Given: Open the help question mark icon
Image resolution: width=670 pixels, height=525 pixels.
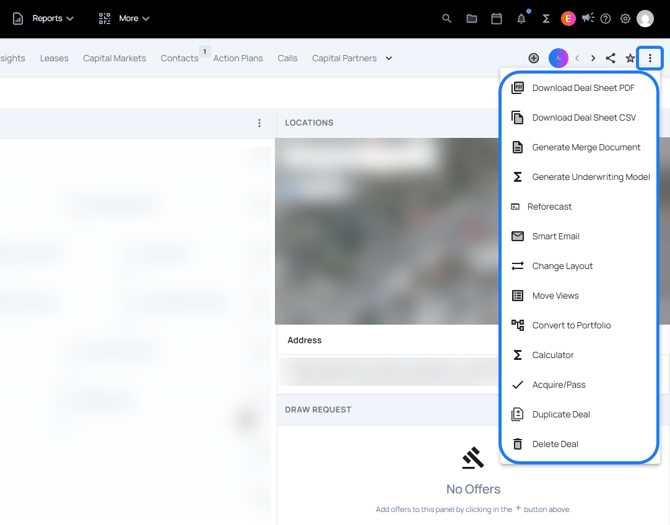Looking at the screenshot, I should (606, 19).
